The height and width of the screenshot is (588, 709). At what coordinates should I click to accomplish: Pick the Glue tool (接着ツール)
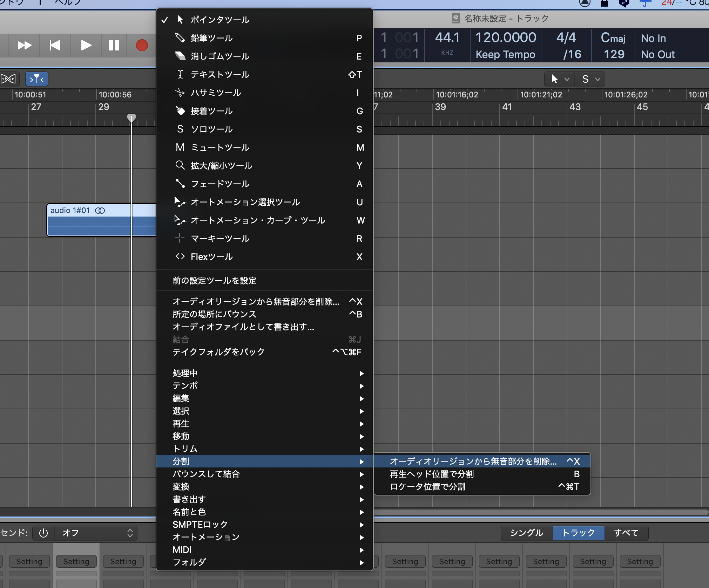tap(211, 111)
